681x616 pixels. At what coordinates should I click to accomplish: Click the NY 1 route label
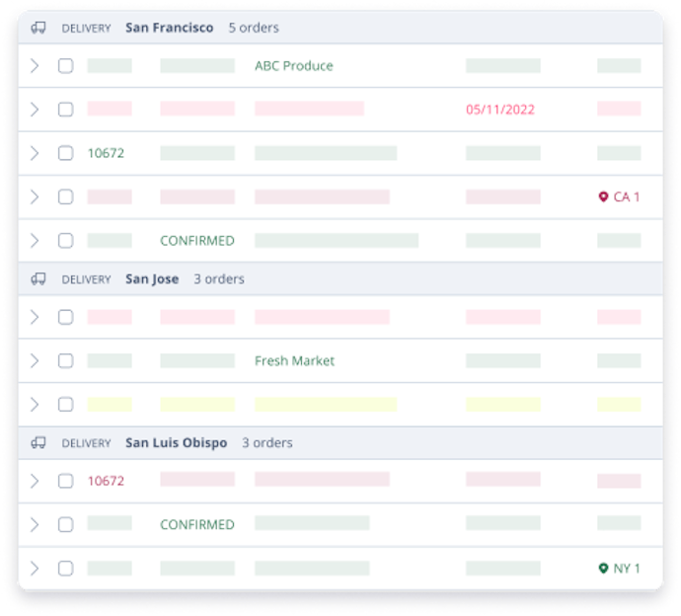click(x=627, y=569)
